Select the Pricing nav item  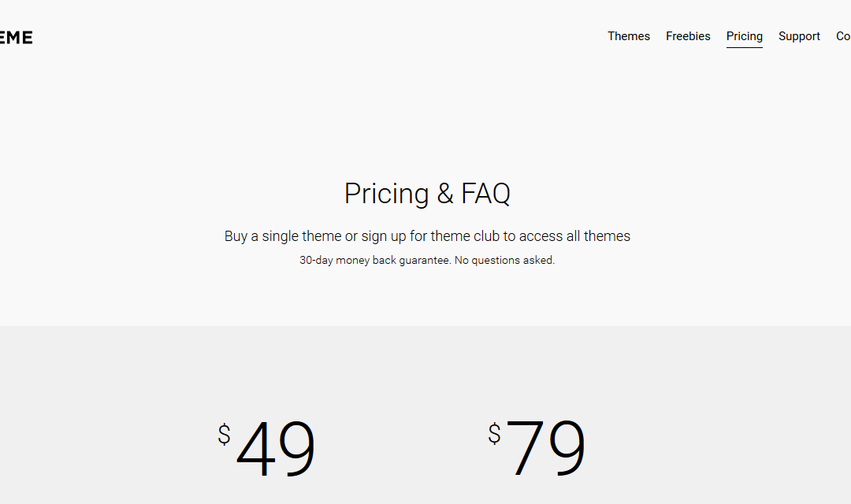[x=744, y=36]
